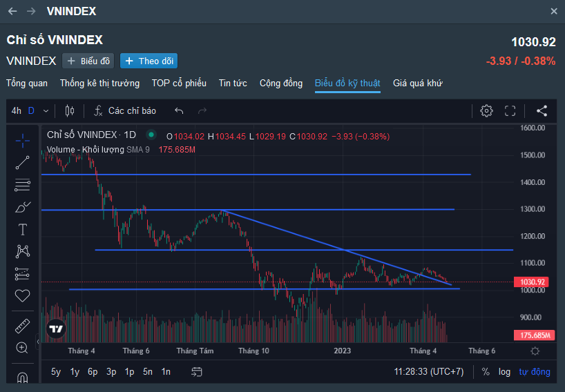565x392 pixels.
Task: Toggle tự động auto scale
Action: (x=535, y=371)
